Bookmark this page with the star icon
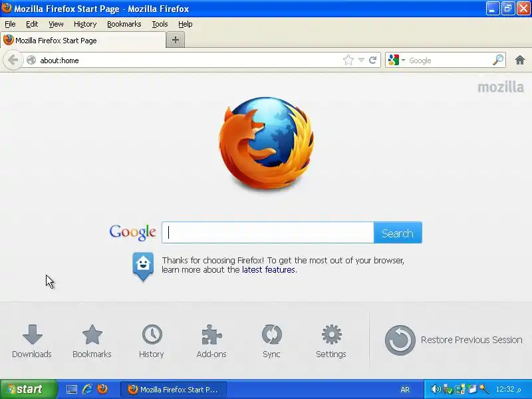Screen dimensions: 532x399 tap(348, 61)
